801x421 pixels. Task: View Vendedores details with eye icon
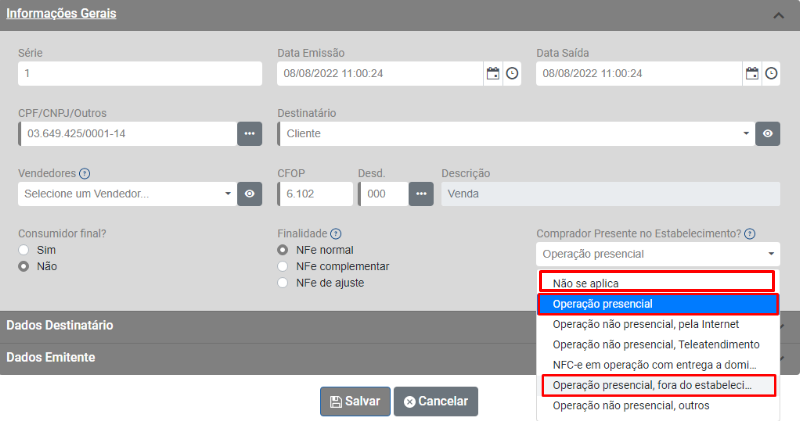(x=250, y=193)
